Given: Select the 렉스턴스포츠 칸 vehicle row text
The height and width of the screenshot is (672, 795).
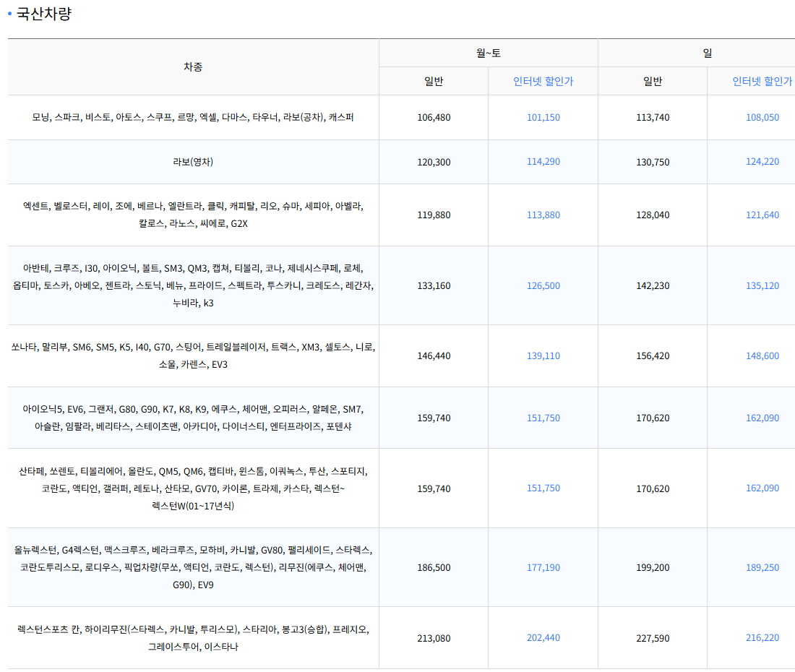Looking at the screenshot, I should pos(193,638).
